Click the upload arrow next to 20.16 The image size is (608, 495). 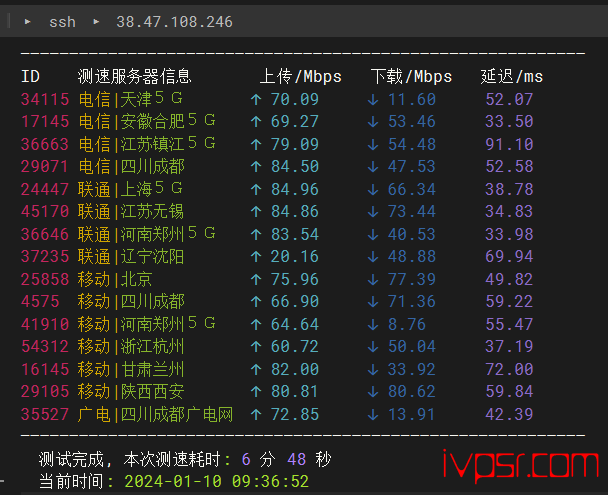pos(256,257)
